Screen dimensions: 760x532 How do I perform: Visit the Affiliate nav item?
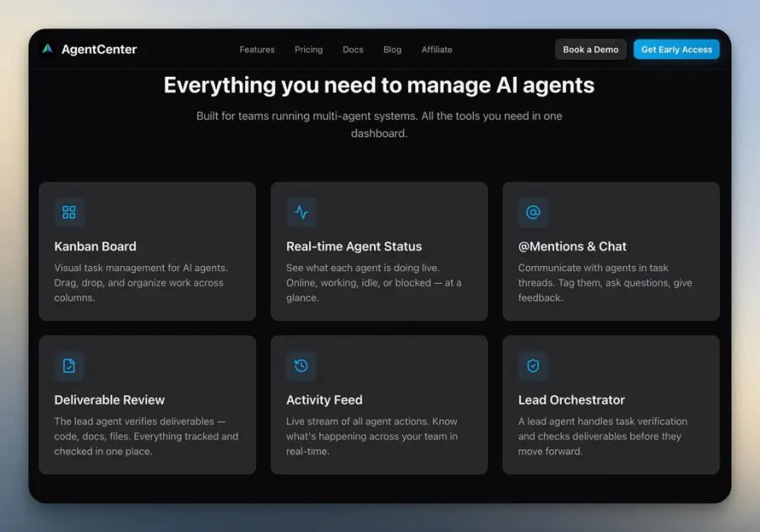pos(437,50)
